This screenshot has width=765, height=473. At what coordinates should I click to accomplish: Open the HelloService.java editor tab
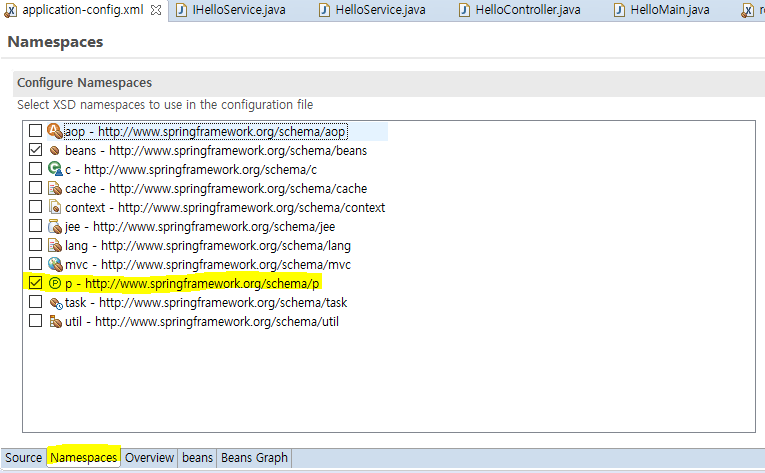(380, 10)
